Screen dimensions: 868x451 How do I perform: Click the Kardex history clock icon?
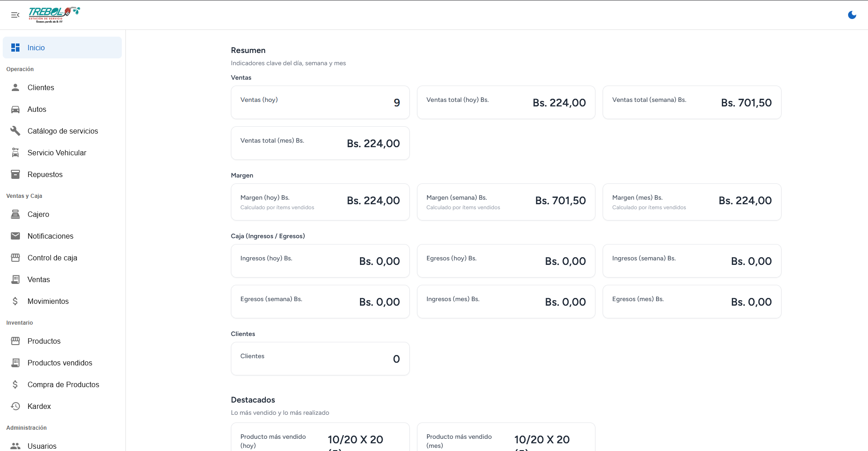(x=15, y=406)
